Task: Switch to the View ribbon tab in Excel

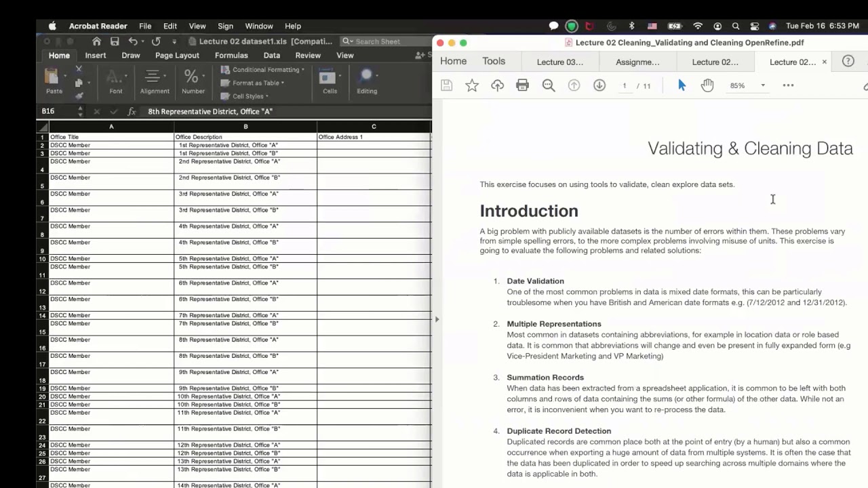Action: [345, 56]
